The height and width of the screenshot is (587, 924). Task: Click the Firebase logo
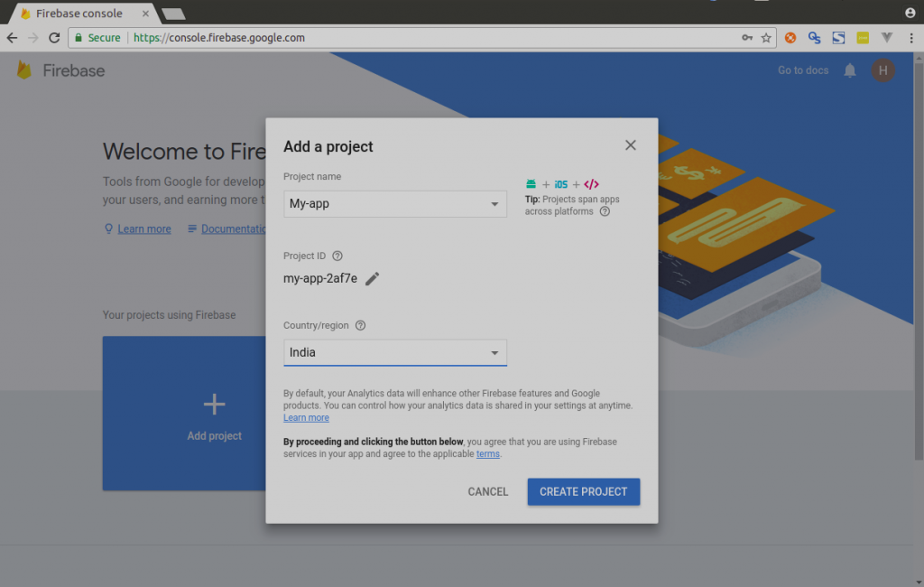[24, 70]
